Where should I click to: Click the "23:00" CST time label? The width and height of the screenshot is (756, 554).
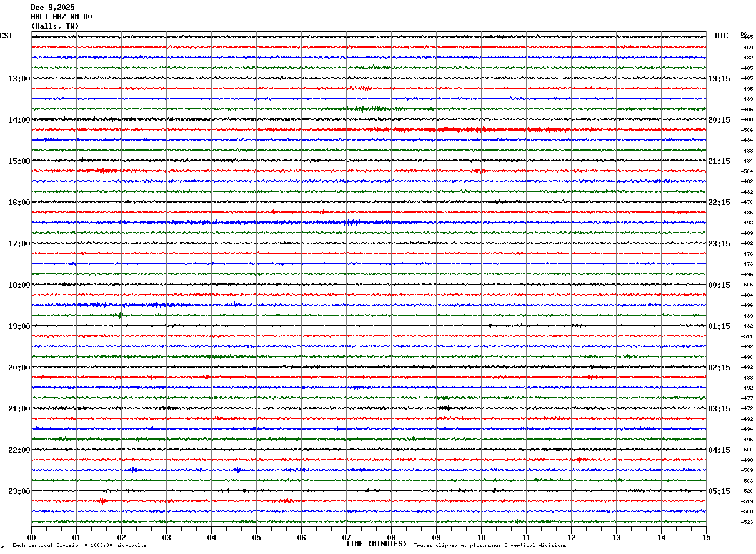(19, 491)
